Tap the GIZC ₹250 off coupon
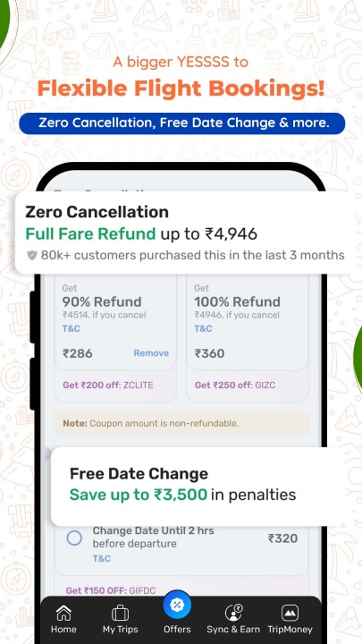 coord(235,386)
